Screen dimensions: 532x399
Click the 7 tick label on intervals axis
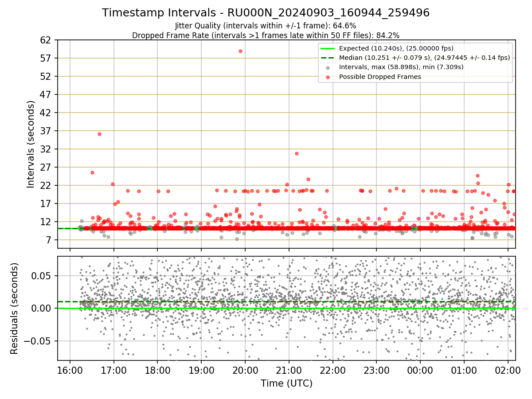[x=50, y=240]
